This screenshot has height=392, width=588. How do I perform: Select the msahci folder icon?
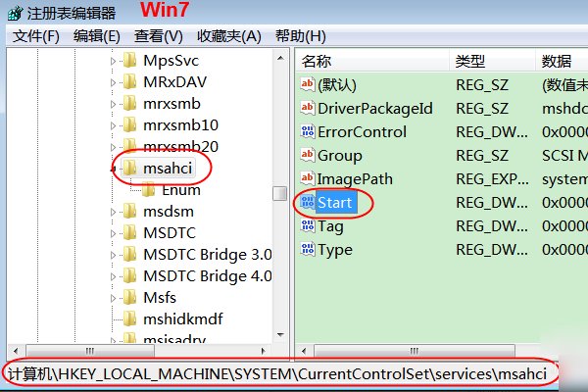(x=129, y=168)
